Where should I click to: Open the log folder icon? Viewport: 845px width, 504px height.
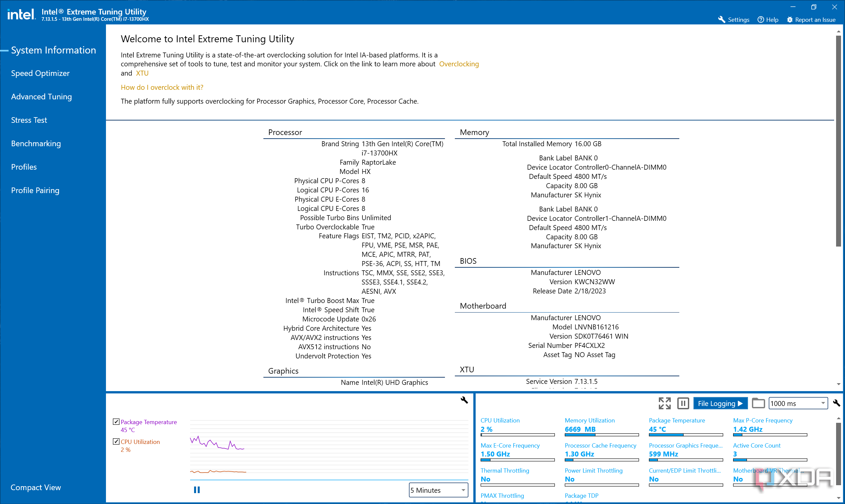(x=758, y=403)
